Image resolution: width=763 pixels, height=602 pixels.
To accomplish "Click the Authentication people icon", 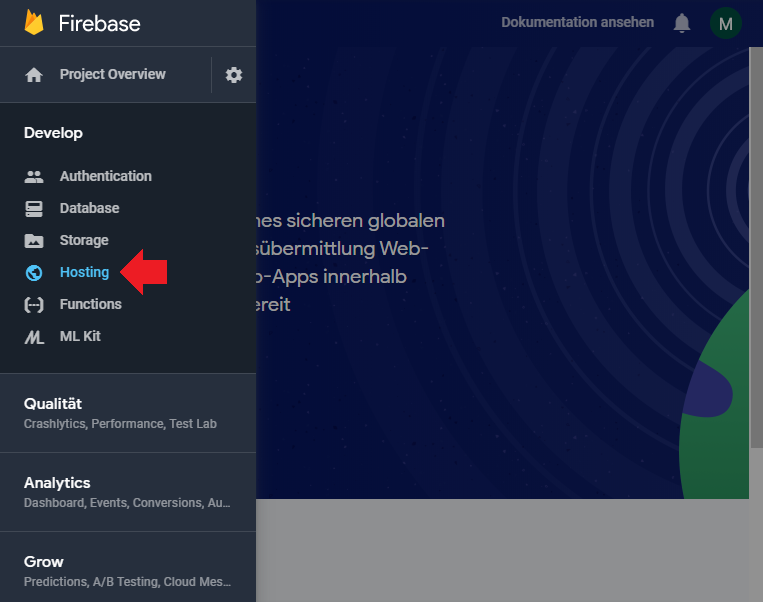I will pyautogui.click(x=34, y=177).
